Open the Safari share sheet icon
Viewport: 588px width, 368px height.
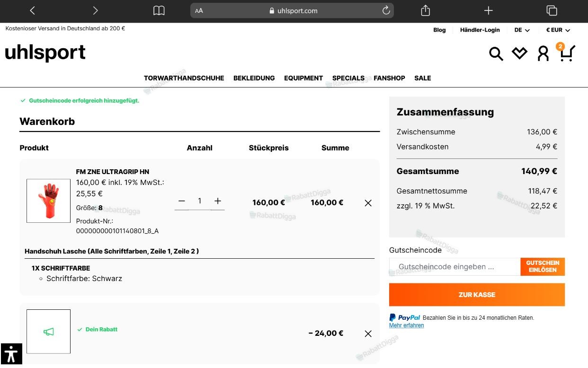(426, 10)
